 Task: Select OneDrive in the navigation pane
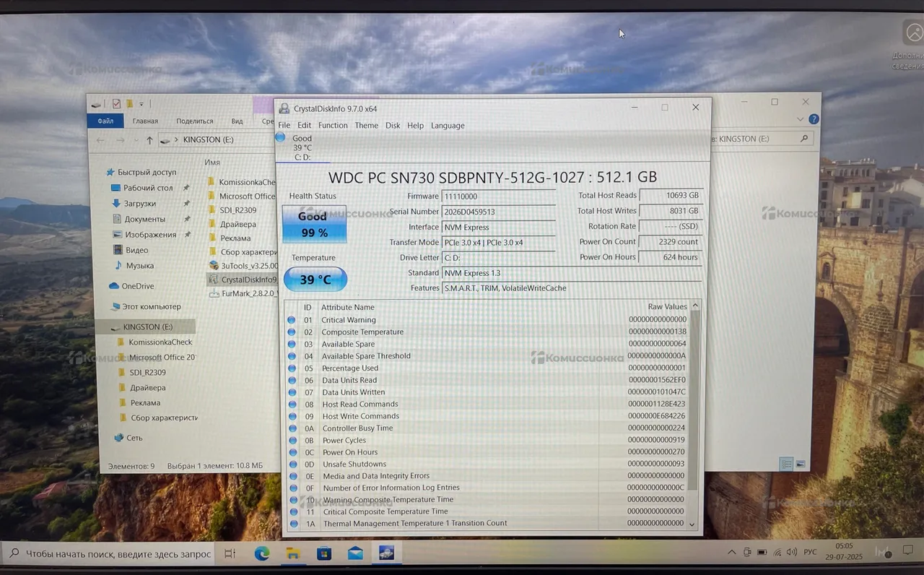(137, 286)
